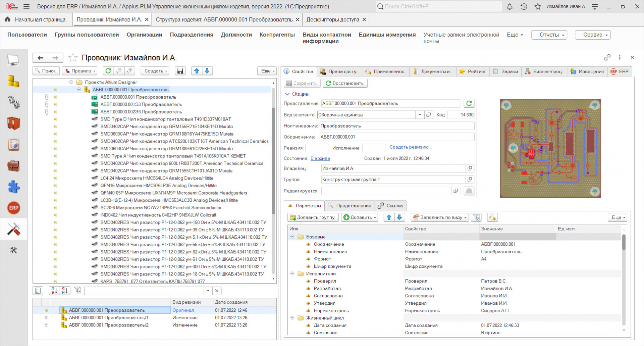Image resolution: width=644 pixels, height=346 pixels.
Task: Open the gears section in left sidebar
Action: [x=13, y=102]
